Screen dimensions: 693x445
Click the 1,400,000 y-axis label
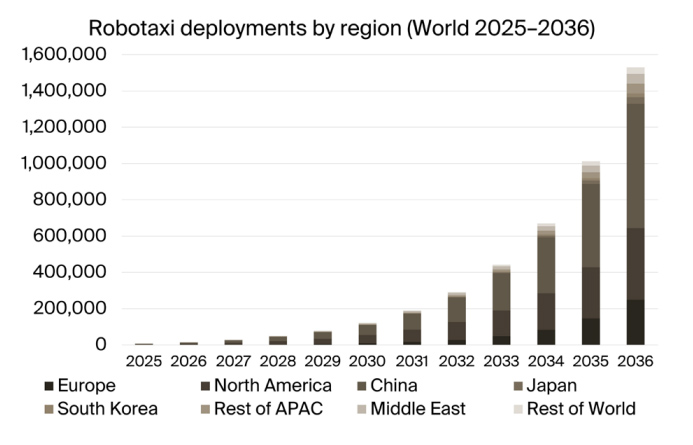[65, 91]
